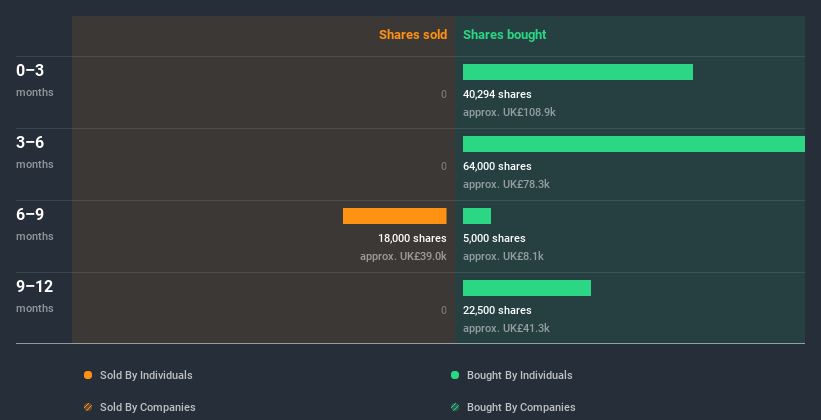The image size is (821, 420).
Task: Select the 3–6 months green bought bar
Action: 634,144
